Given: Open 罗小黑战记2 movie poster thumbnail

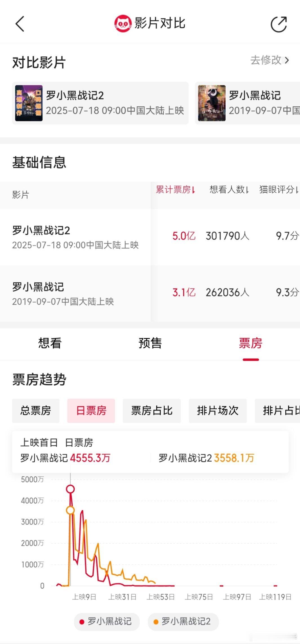Looking at the screenshot, I should pos(29,103).
